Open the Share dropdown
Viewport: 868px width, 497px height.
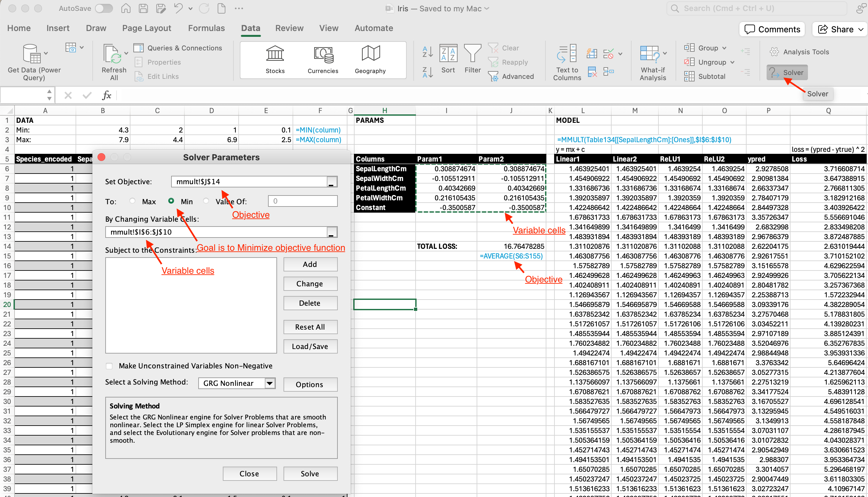[x=861, y=29]
